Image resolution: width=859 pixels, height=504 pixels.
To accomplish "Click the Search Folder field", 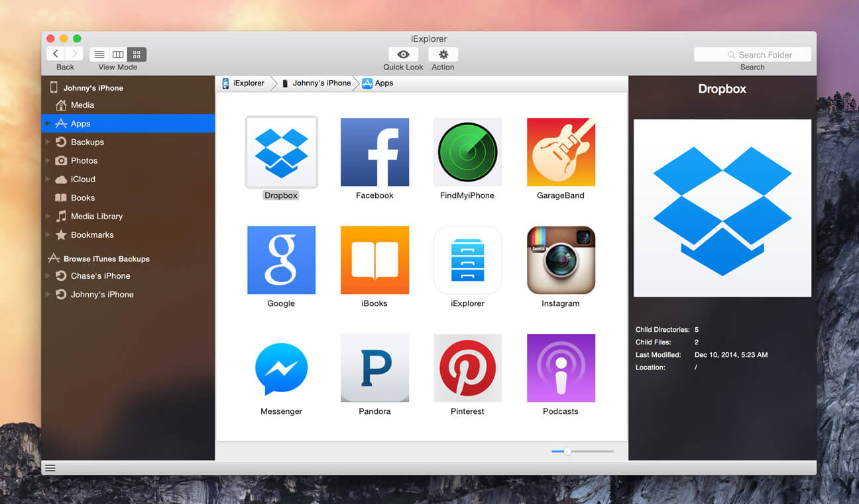I will click(x=753, y=55).
